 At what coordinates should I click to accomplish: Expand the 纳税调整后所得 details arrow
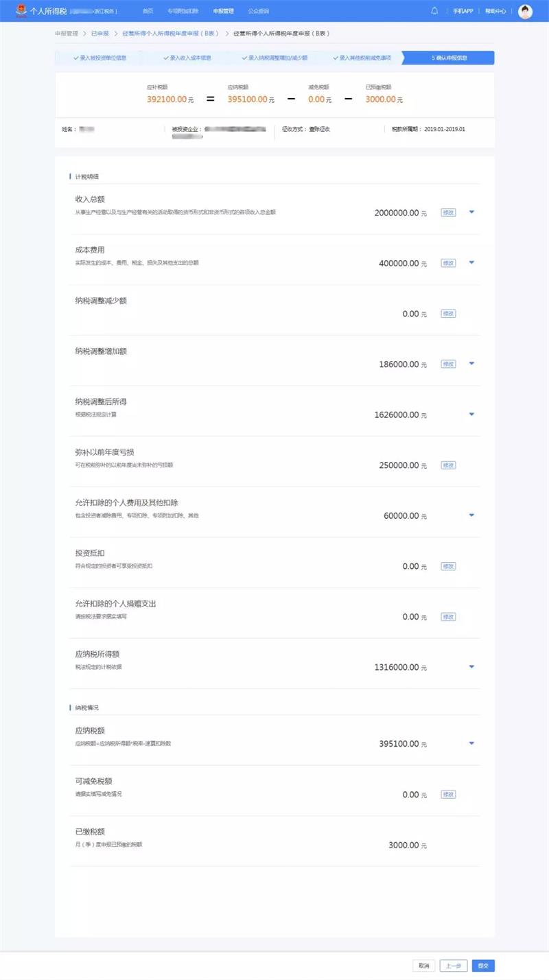click(x=471, y=415)
